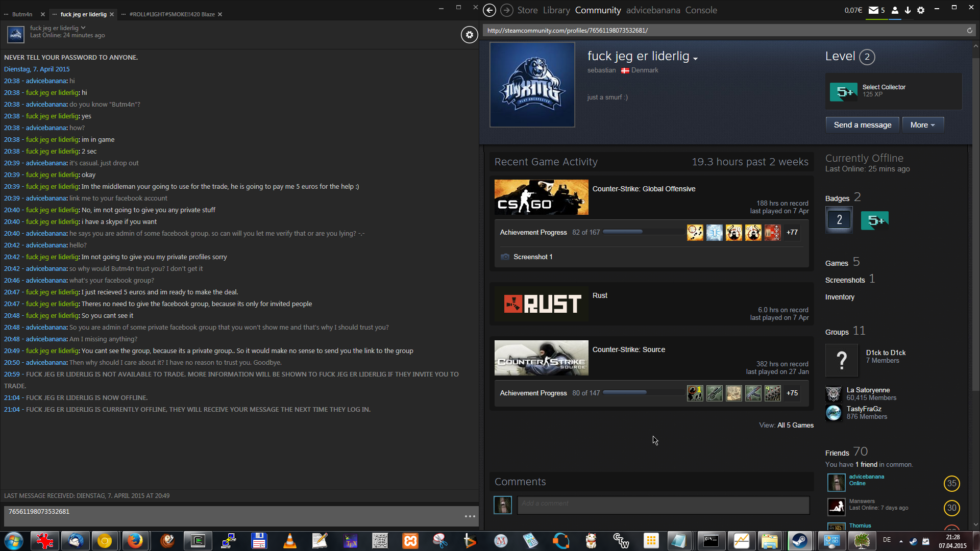Open the Library menu

pyautogui.click(x=556, y=10)
